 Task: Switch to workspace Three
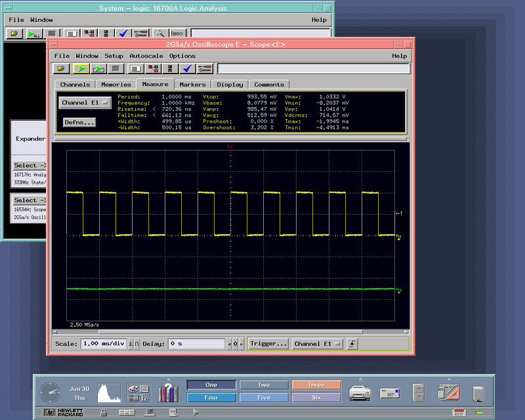pos(316,385)
